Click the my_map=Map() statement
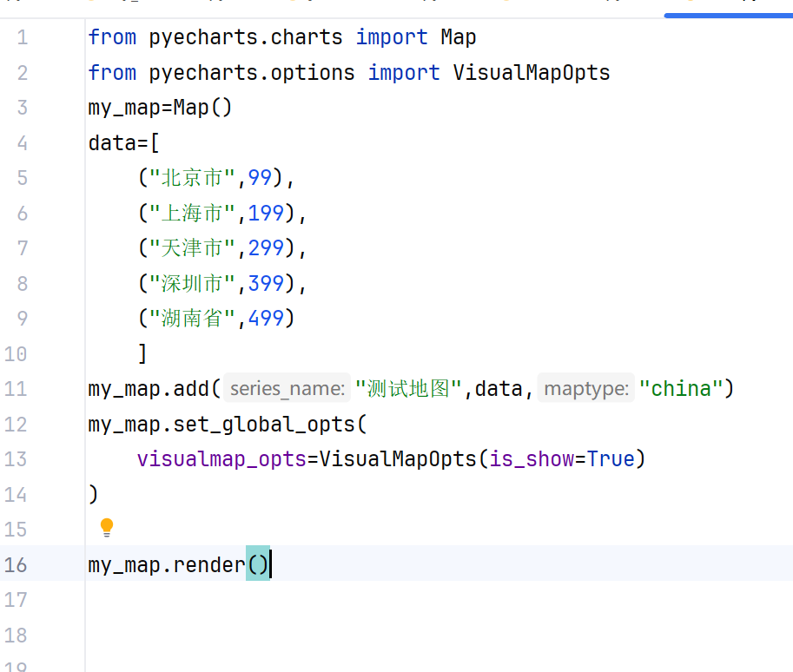Screen dimensions: 793x672 point(160,108)
